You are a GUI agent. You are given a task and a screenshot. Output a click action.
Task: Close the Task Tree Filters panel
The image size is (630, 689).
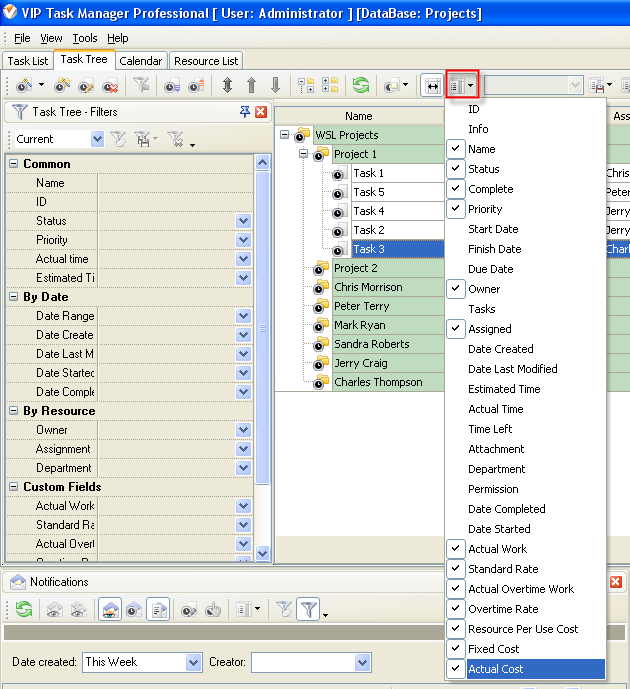261,112
